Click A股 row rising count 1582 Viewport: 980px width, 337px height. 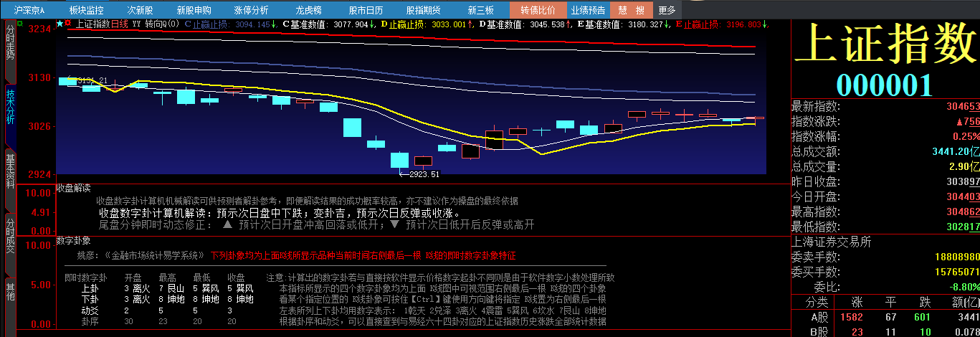850,317
